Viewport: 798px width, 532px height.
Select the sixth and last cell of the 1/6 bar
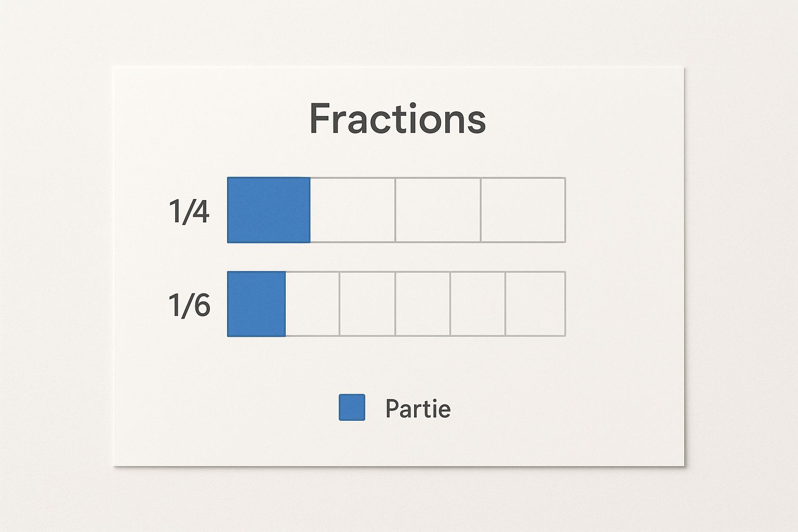coord(536,304)
